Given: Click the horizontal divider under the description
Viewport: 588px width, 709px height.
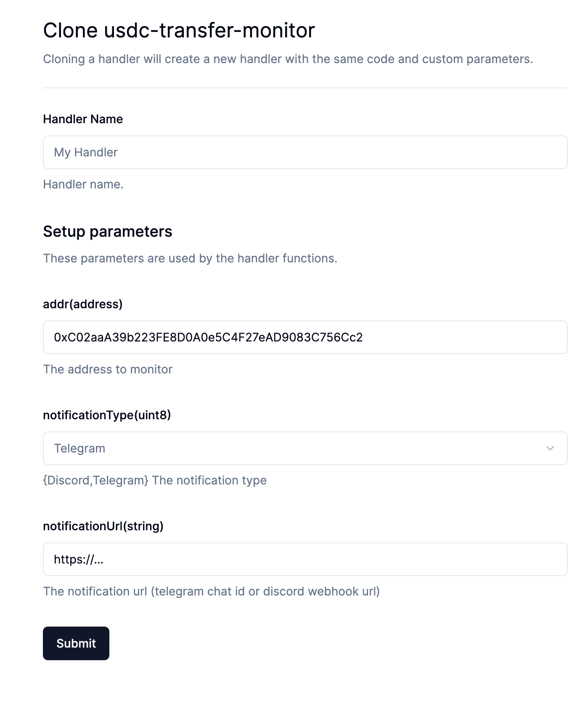Looking at the screenshot, I should (305, 88).
